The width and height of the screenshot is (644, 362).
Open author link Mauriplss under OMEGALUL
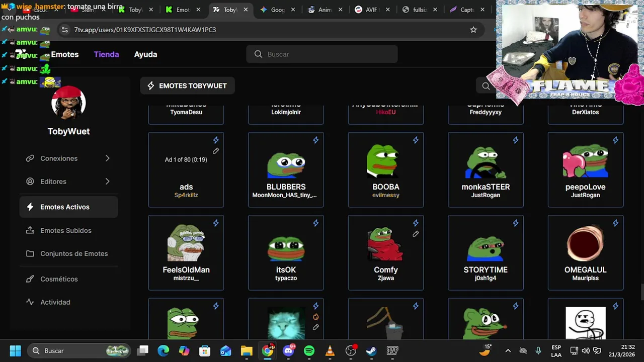586,278
